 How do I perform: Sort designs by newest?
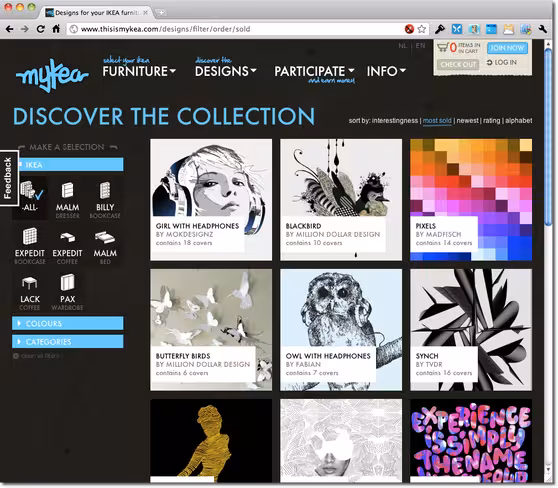(x=467, y=121)
